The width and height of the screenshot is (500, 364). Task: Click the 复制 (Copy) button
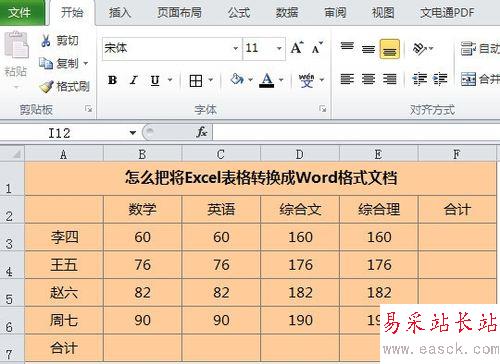pyautogui.click(x=59, y=63)
